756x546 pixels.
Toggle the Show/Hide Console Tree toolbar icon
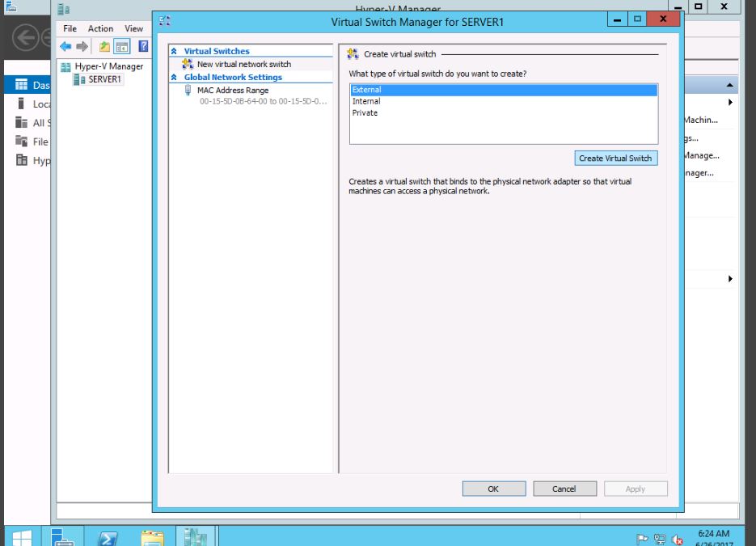coord(122,46)
